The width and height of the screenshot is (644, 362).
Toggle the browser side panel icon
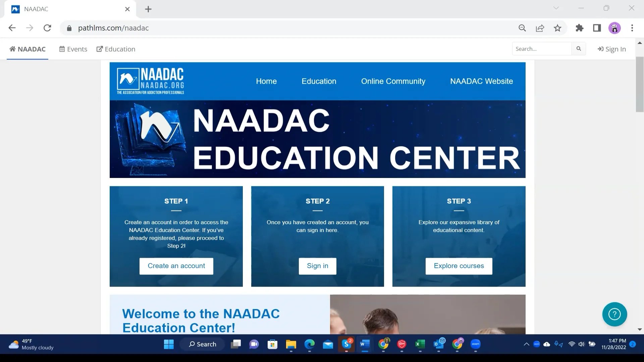coord(597,28)
